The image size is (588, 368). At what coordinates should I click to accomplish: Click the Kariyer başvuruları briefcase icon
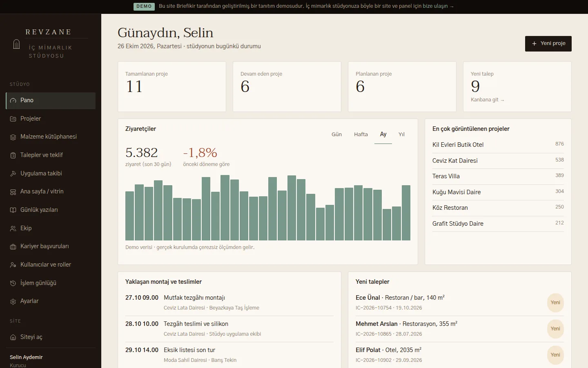tap(13, 247)
